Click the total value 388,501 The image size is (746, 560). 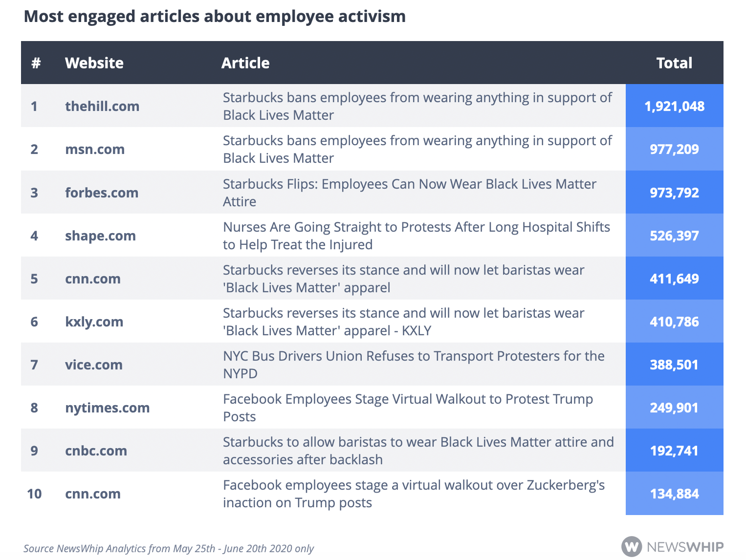[674, 365]
